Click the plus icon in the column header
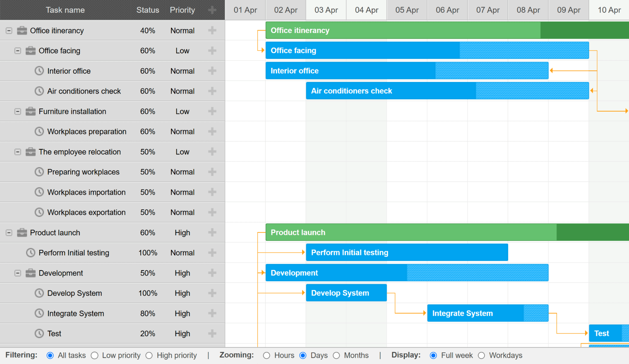The image size is (629, 364). [x=212, y=10]
